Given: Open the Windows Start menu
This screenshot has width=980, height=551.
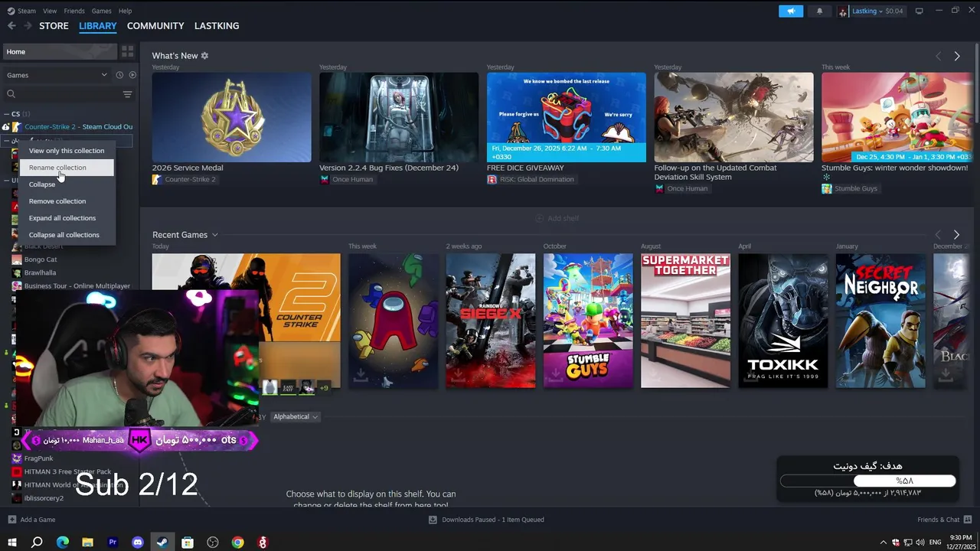Looking at the screenshot, I should (11, 542).
